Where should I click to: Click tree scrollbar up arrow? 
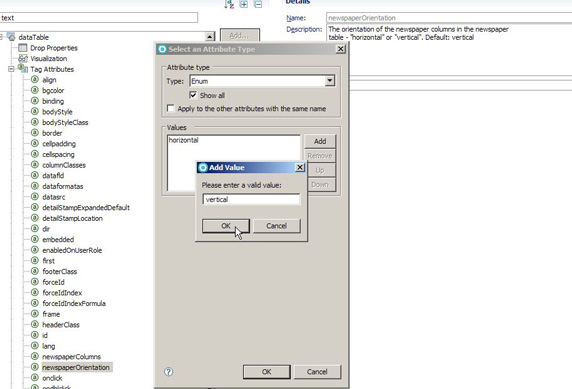click(x=210, y=36)
